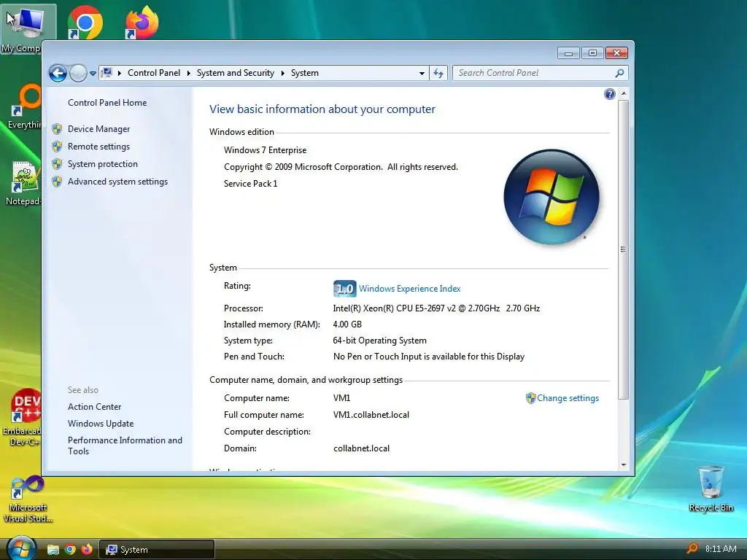This screenshot has width=747, height=560.
Task: Click collabnet.local domain value
Action: (361, 448)
